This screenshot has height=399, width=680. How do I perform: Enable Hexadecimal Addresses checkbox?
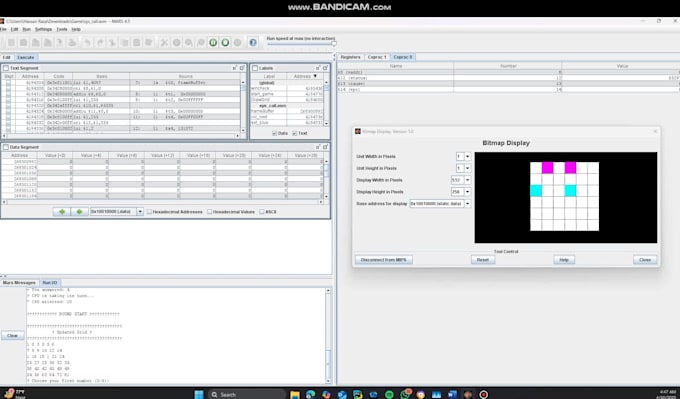(149, 212)
